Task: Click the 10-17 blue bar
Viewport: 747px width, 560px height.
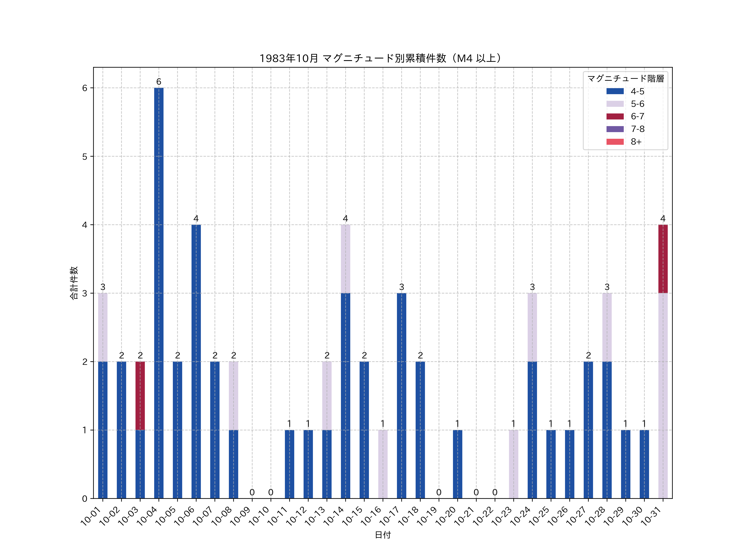Action: (402, 396)
